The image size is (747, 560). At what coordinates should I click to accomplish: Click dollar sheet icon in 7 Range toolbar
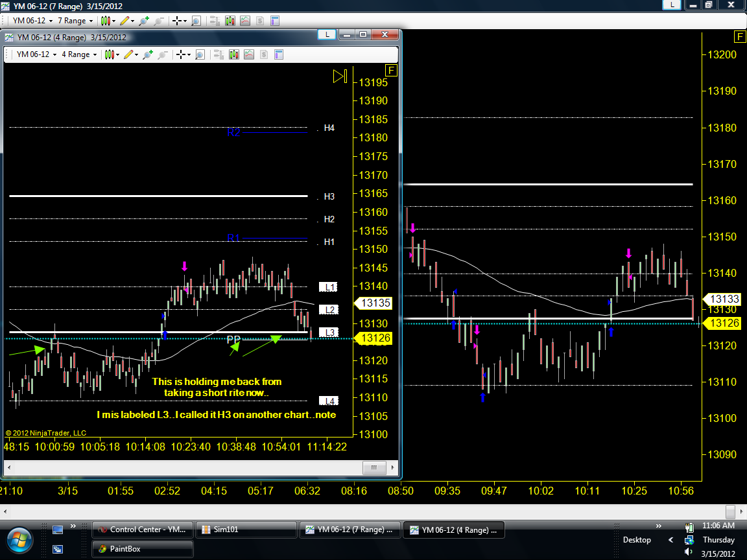click(259, 21)
